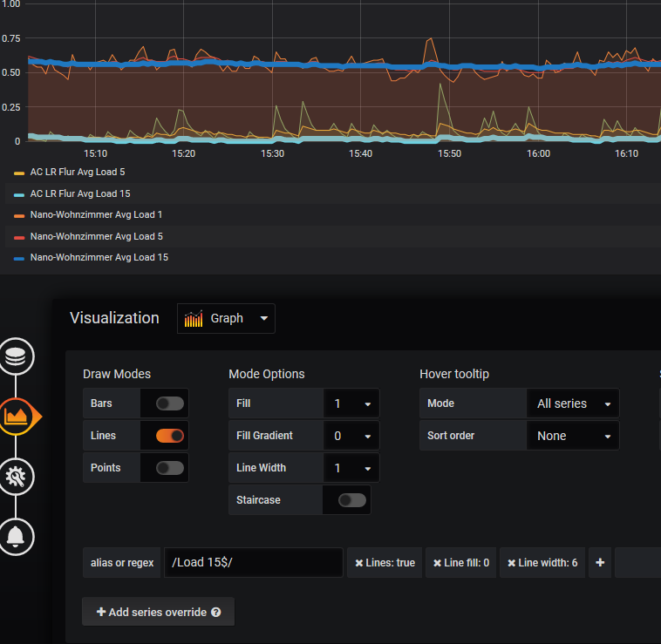Open the Fill value dropdown
The image size is (661, 644).
click(x=351, y=404)
